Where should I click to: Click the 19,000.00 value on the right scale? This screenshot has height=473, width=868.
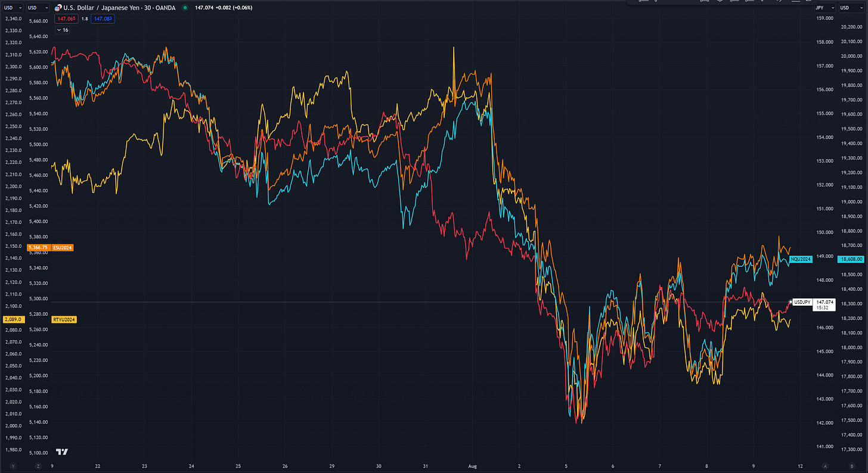click(x=851, y=202)
